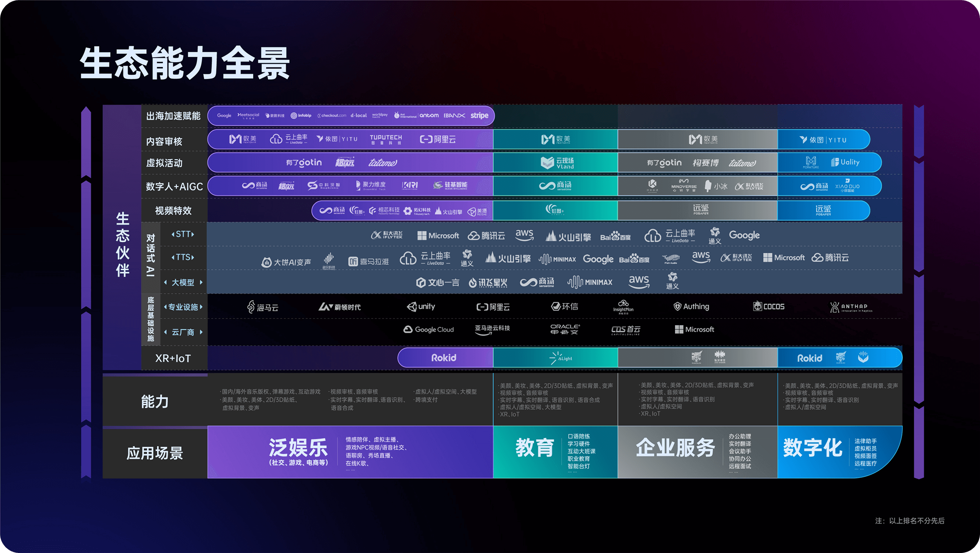The height and width of the screenshot is (553, 980).
Task: Click the right arrow beside STT
Action: (193, 234)
